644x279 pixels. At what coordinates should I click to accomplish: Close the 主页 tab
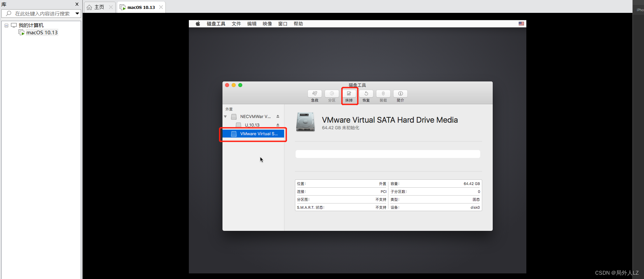tap(111, 7)
